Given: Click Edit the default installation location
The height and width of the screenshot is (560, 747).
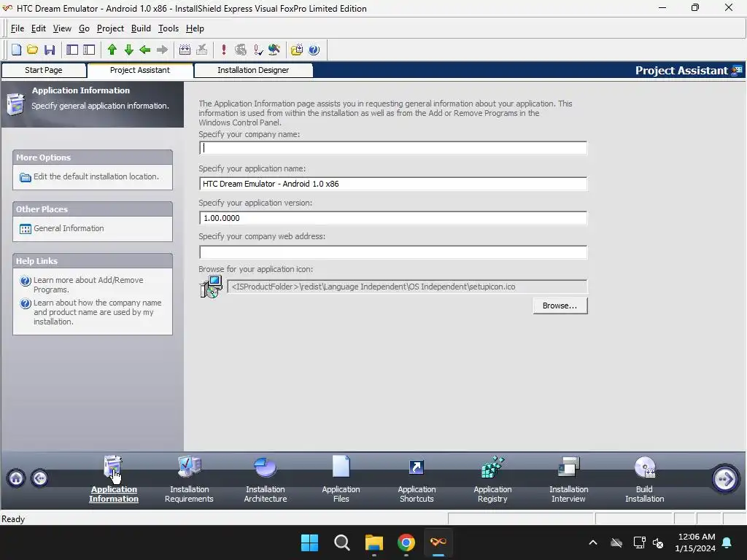Looking at the screenshot, I should 96,176.
